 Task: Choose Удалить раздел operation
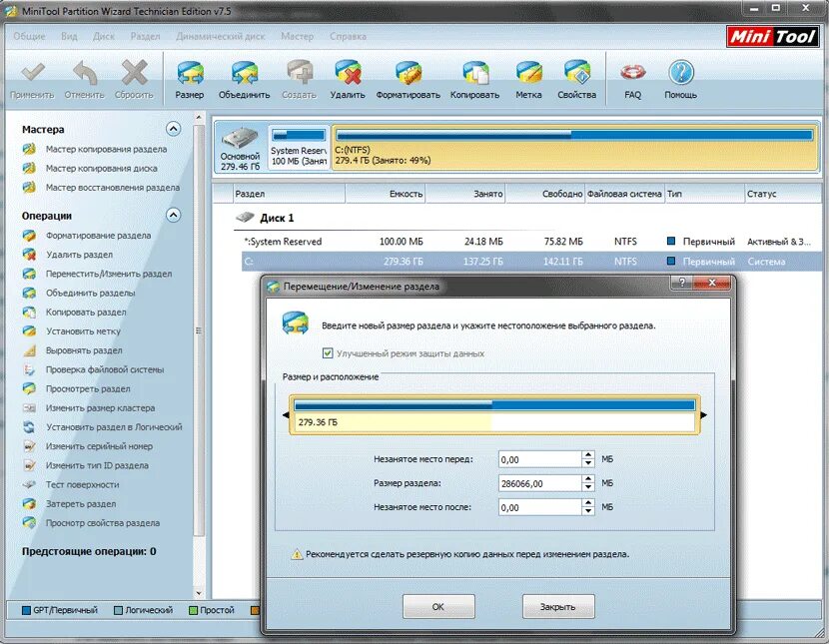point(79,255)
